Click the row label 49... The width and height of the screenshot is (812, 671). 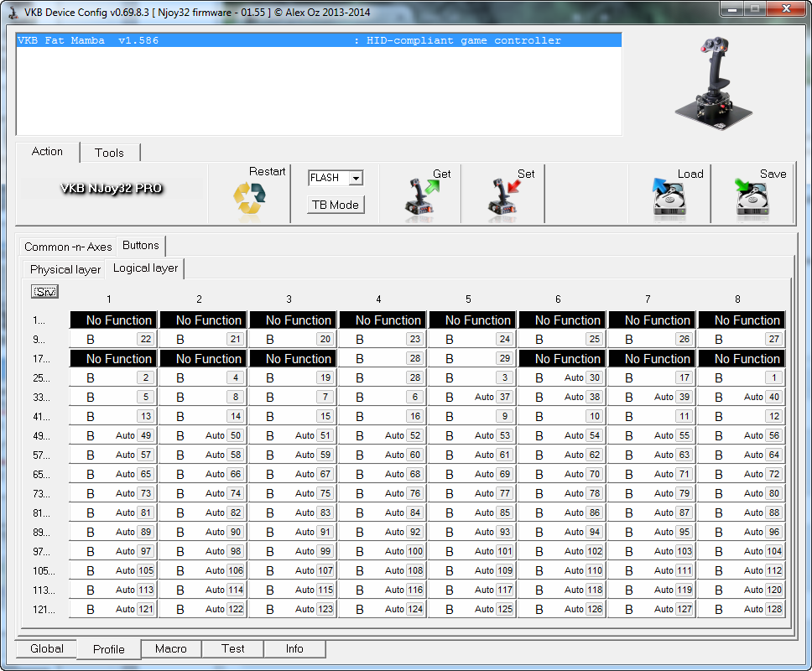click(41, 436)
